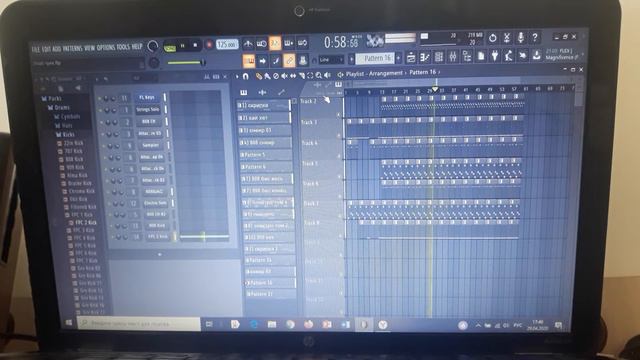Select the playlist slip tool
The height and width of the screenshot is (360, 640).
[x=293, y=76]
